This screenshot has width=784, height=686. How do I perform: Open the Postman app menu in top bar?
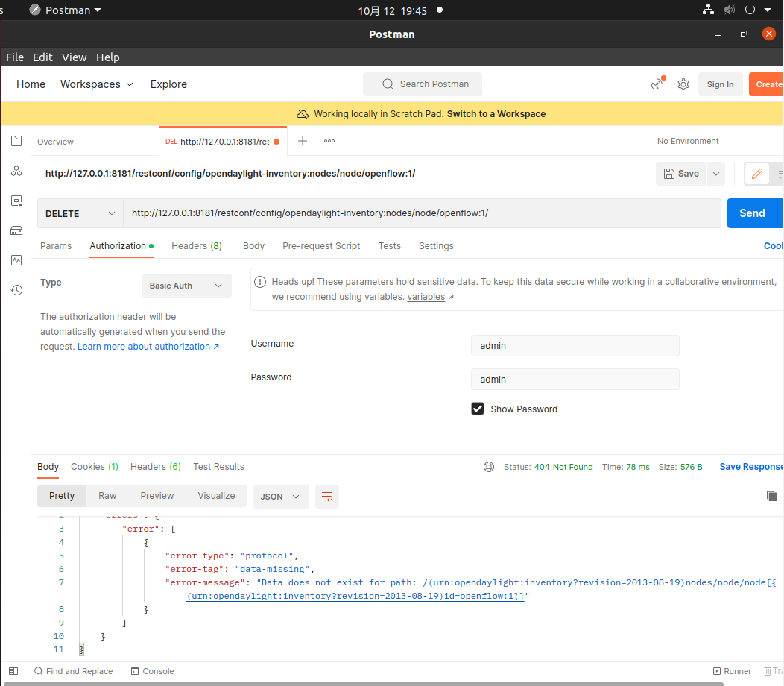pyautogui.click(x=65, y=10)
